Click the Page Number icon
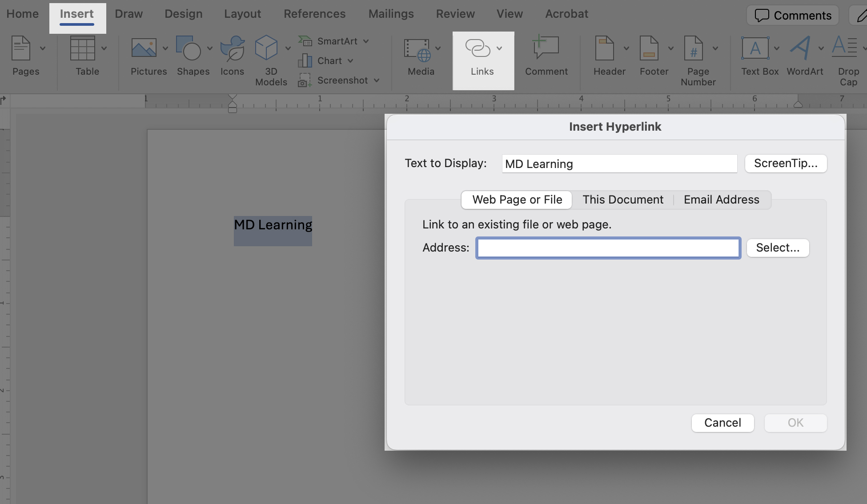This screenshot has height=504, width=867. pos(693,48)
